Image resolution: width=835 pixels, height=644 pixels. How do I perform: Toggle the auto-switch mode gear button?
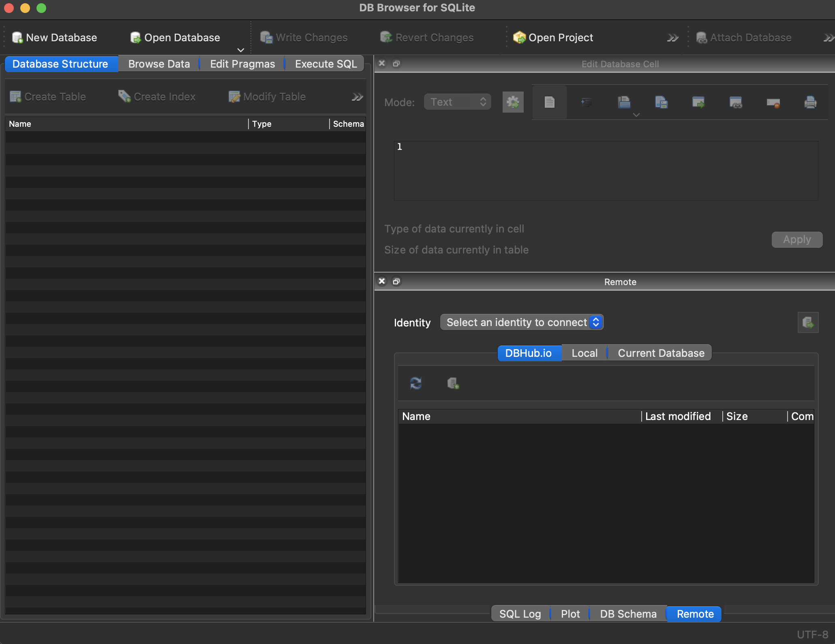[513, 102]
